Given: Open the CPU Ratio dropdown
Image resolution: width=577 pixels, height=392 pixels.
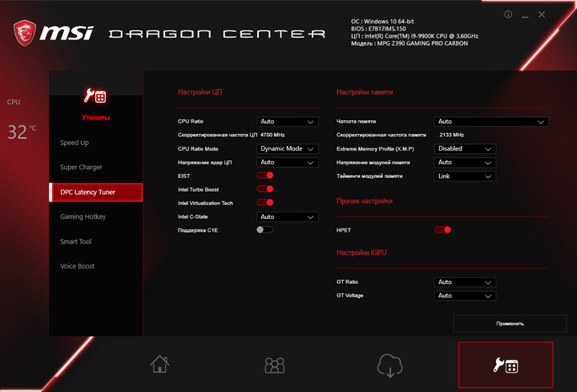Looking at the screenshot, I should tap(288, 122).
